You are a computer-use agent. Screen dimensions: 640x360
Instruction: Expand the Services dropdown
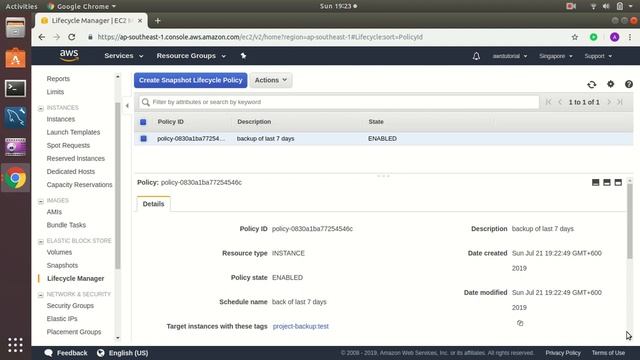pyautogui.click(x=123, y=56)
